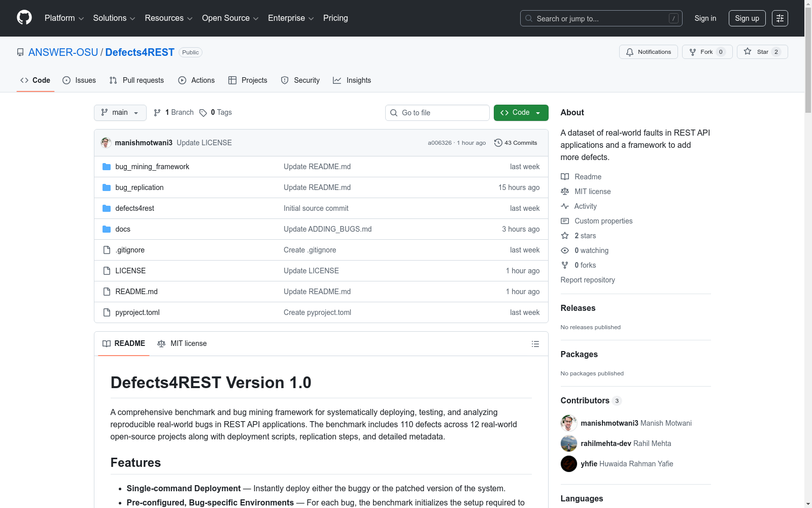812x508 pixels.
Task: Click the eye icon beside 0 watching
Action: click(x=565, y=250)
